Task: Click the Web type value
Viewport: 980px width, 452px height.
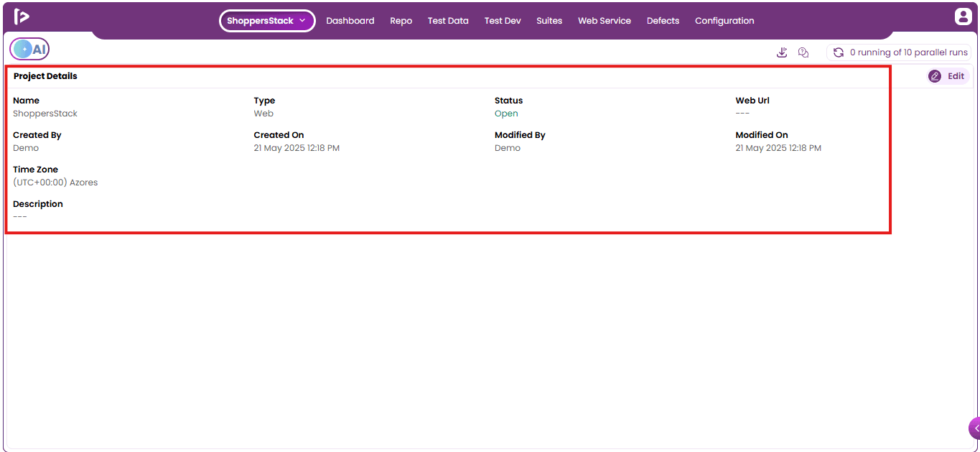Action: point(263,114)
